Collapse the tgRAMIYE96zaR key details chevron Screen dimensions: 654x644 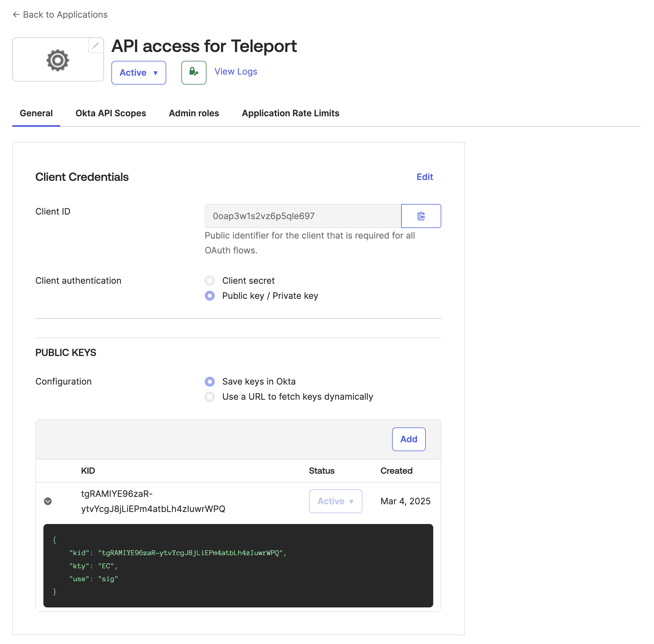coord(48,501)
